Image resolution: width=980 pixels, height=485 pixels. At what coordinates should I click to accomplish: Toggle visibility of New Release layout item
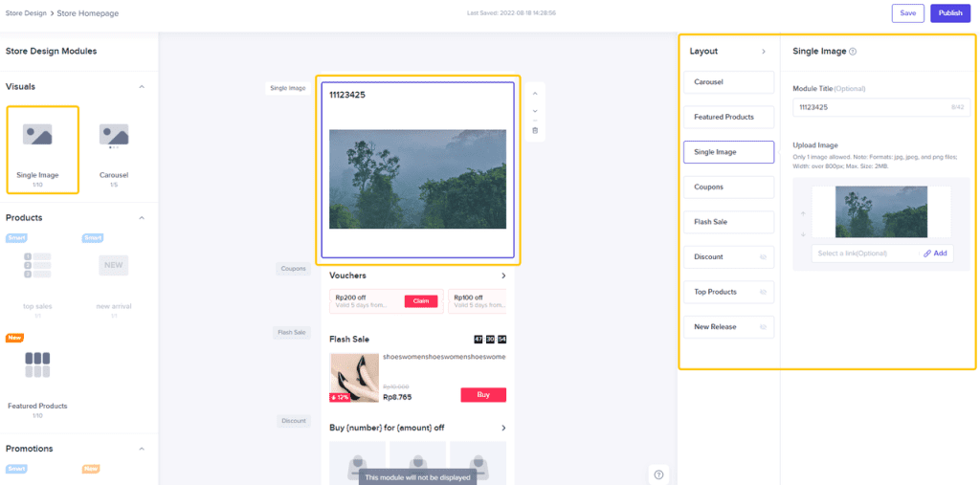point(763,327)
